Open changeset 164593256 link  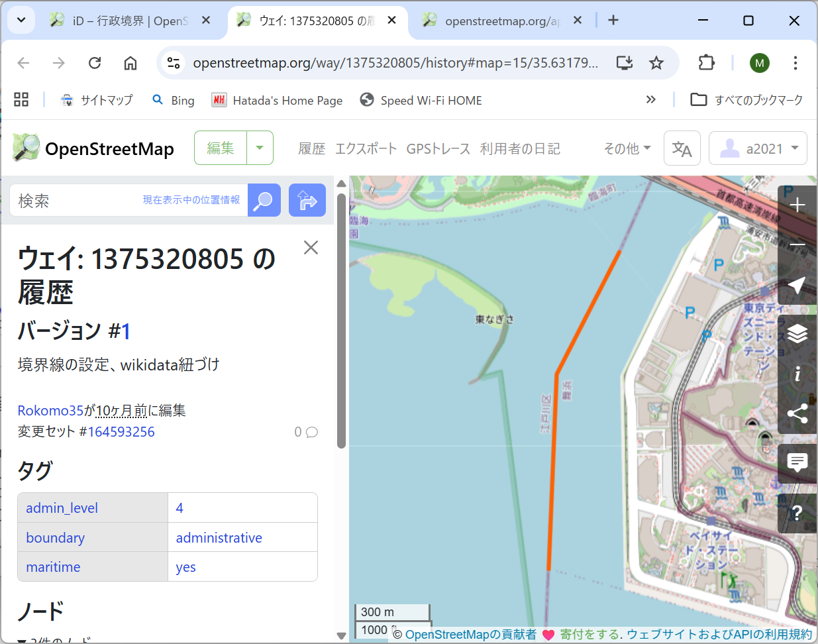[x=121, y=432]
